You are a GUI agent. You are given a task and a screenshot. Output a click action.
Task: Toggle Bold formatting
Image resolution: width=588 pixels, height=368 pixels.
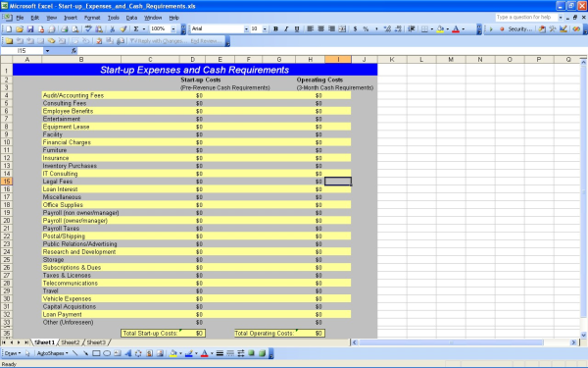pos(275,28)
